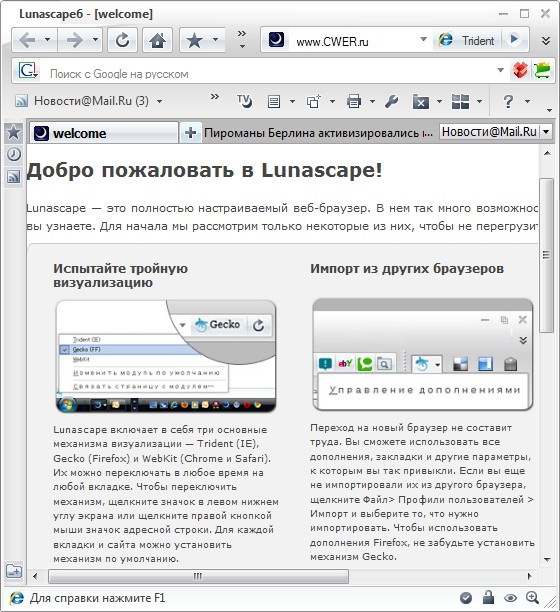560x612 pixels.
Task: Click the Пироманы Берлина news ticker headline
Action: pyautogui.click(x=318, y=133)
